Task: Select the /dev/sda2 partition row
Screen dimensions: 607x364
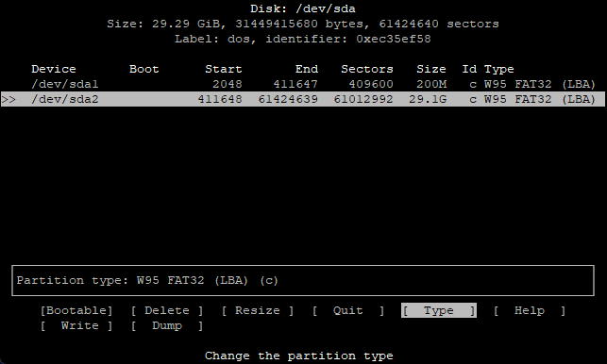Action: pos(303,99)
